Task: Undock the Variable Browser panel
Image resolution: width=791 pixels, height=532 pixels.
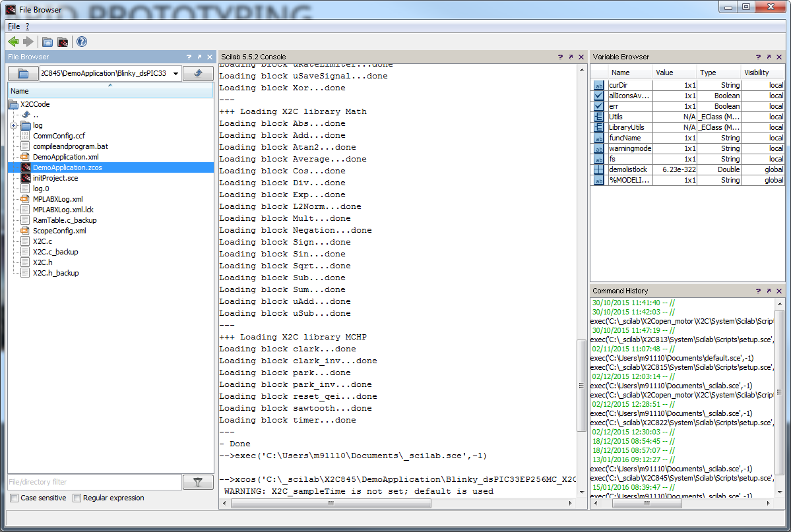Action: (x=768, y=57)
